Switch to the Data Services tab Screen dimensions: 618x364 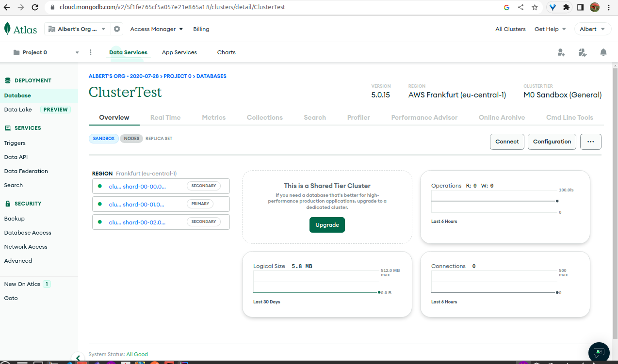coord(128,52)
